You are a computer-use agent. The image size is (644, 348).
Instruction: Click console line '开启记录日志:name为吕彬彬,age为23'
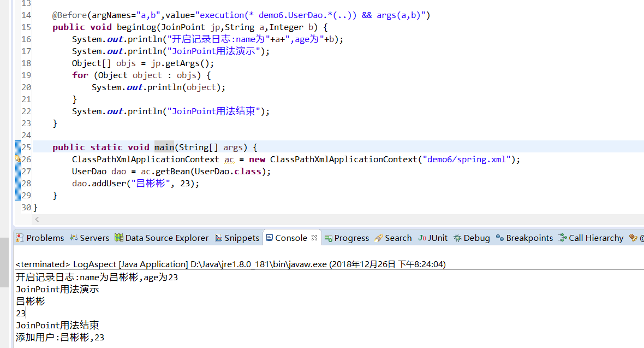tap(97, 277)
